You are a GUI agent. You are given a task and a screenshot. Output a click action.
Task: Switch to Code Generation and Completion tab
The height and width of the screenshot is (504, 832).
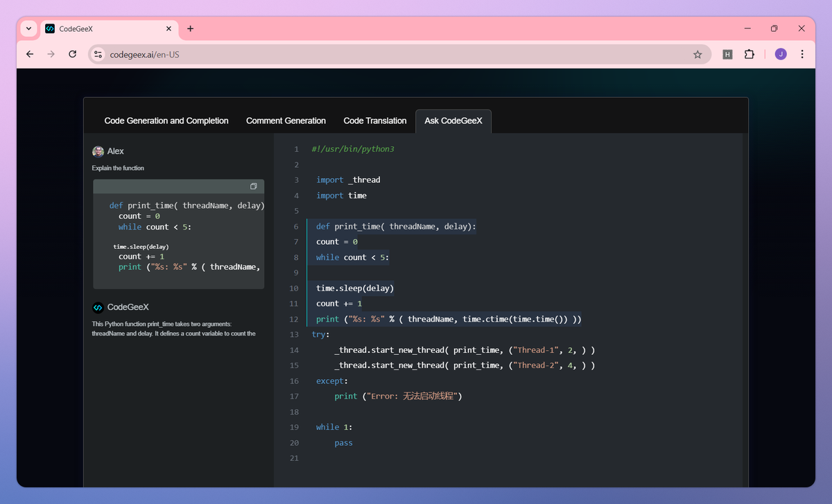click(166, 121)
